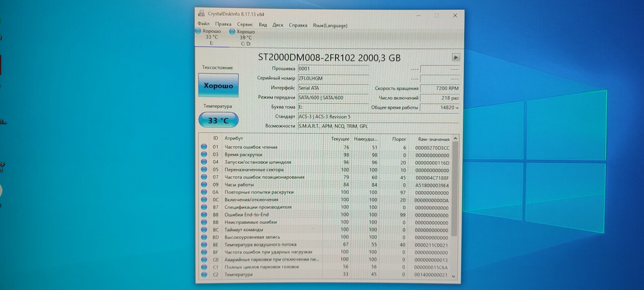Click the health status icon of disk E:
This screenshot has width=644, height=290.
[x=198, y=31]
